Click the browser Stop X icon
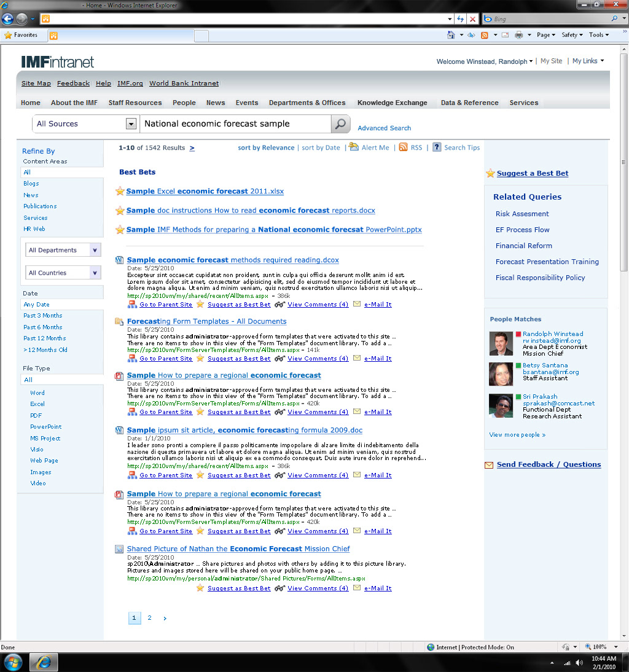This screenshot has height=672, width=629. (x=472, y=19)
